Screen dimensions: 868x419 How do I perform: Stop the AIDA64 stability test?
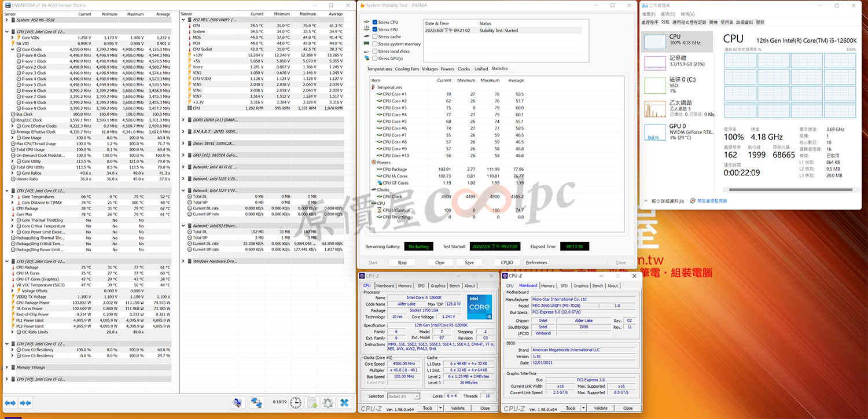pyautogui.click(x=402, y=262)
